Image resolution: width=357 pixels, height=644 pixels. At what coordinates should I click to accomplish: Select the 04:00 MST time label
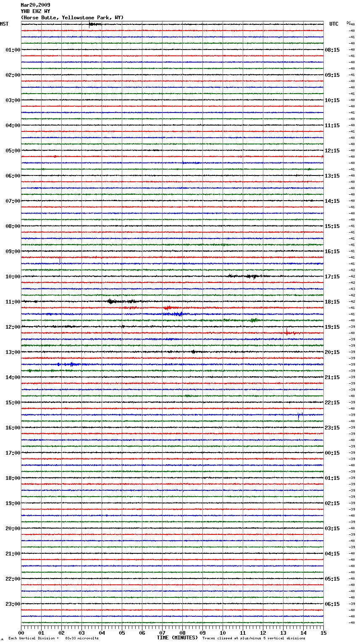[13, 126]
